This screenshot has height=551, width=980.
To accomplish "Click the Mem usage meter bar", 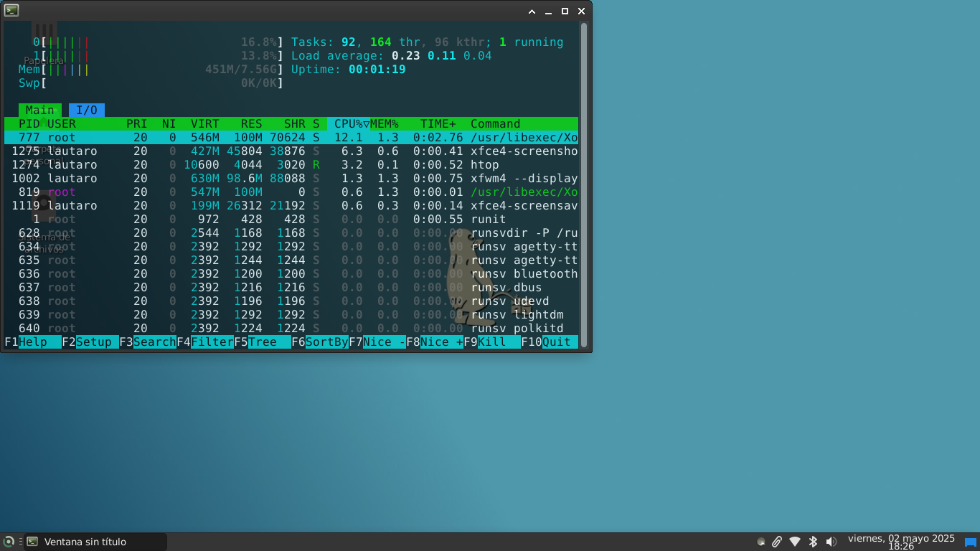I will [151, 70].
